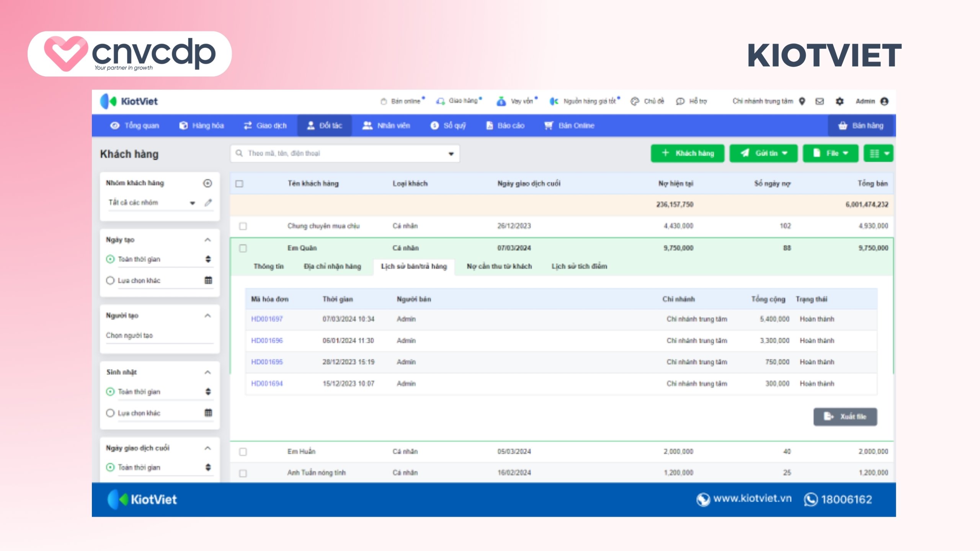Image resolution: width=980 pixels, height=551 pixels.
Task: Click the Xuất file export button
Action: (845, 417)
